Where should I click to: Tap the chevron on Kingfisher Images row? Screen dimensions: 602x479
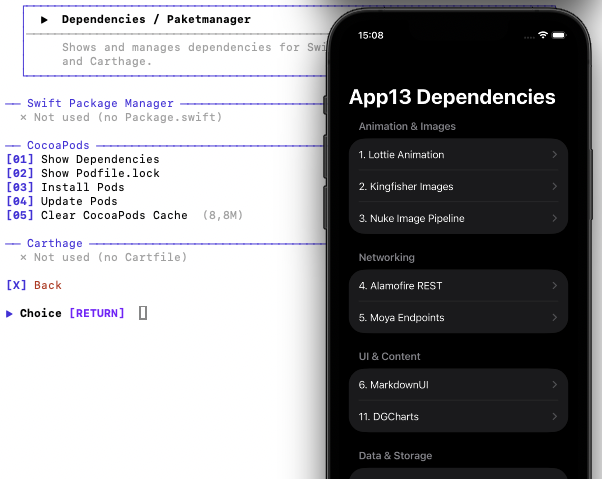[554, 187]
